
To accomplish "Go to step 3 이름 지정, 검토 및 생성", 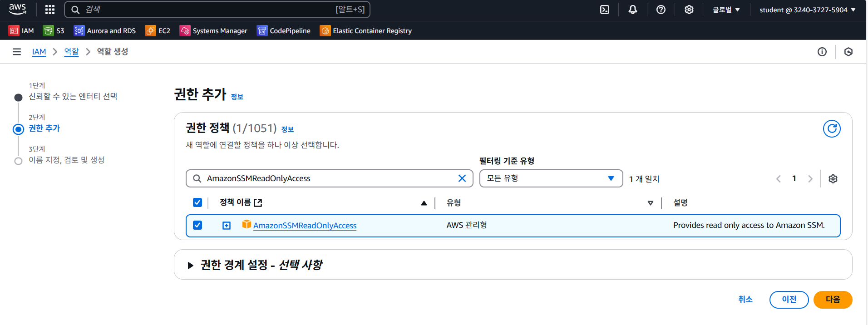I will [67, 160].
